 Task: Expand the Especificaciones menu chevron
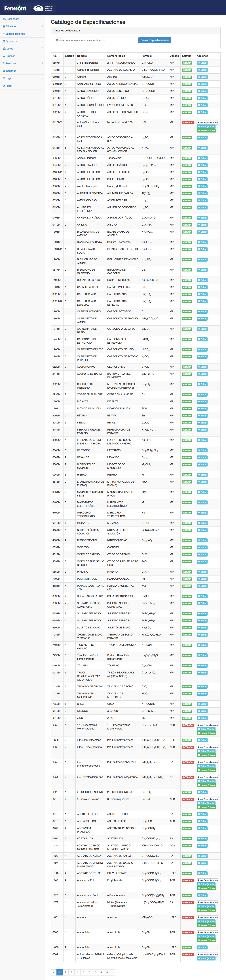tap(42, 33)
